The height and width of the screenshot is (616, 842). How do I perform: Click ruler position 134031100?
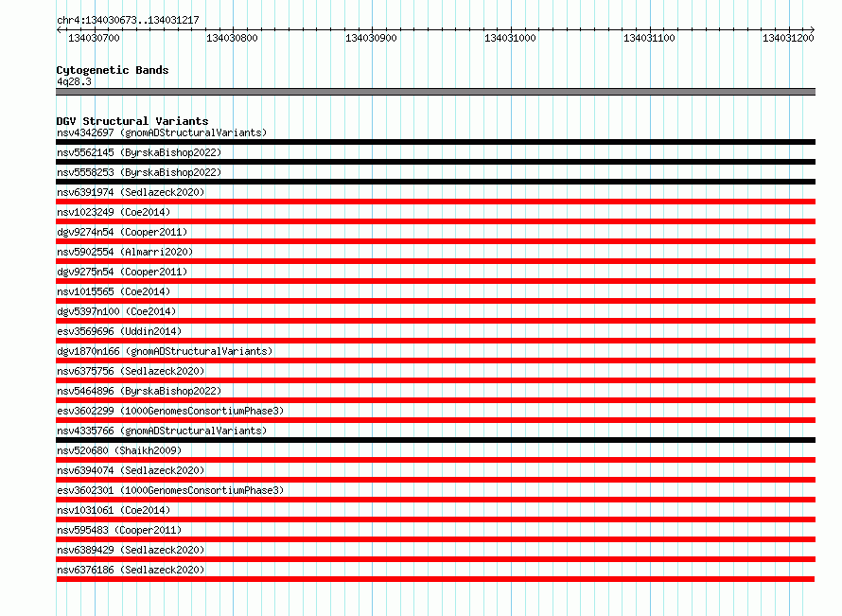pyautogui.click(x=649, y=38)
